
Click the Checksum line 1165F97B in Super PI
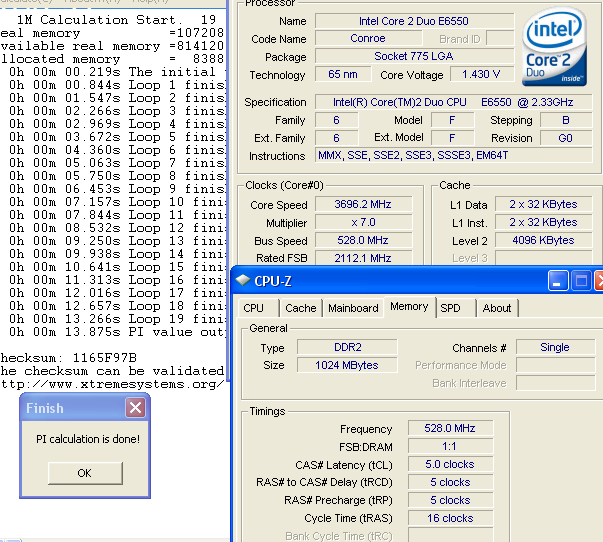pyautogui.click(x=68, y=358)
